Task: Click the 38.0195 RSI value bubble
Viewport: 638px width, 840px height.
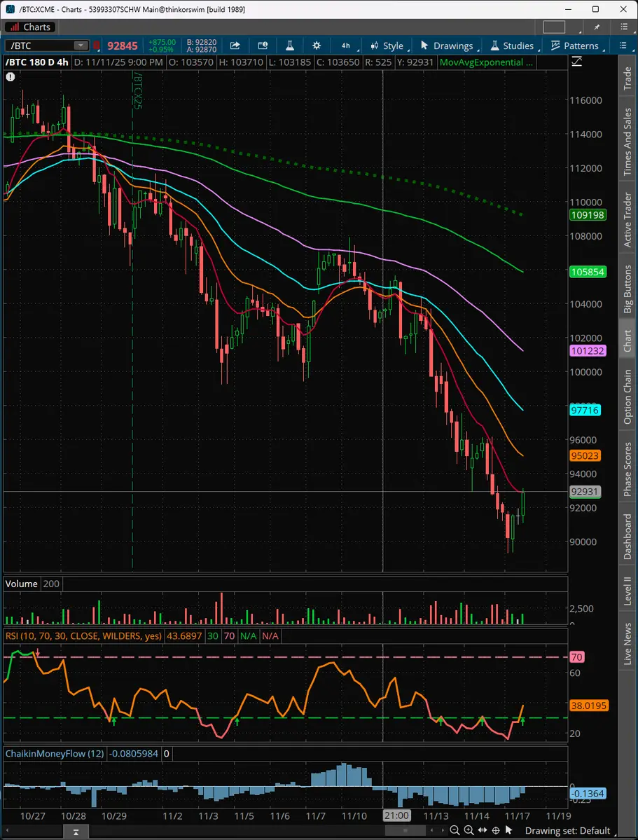Action: [589, 706]
